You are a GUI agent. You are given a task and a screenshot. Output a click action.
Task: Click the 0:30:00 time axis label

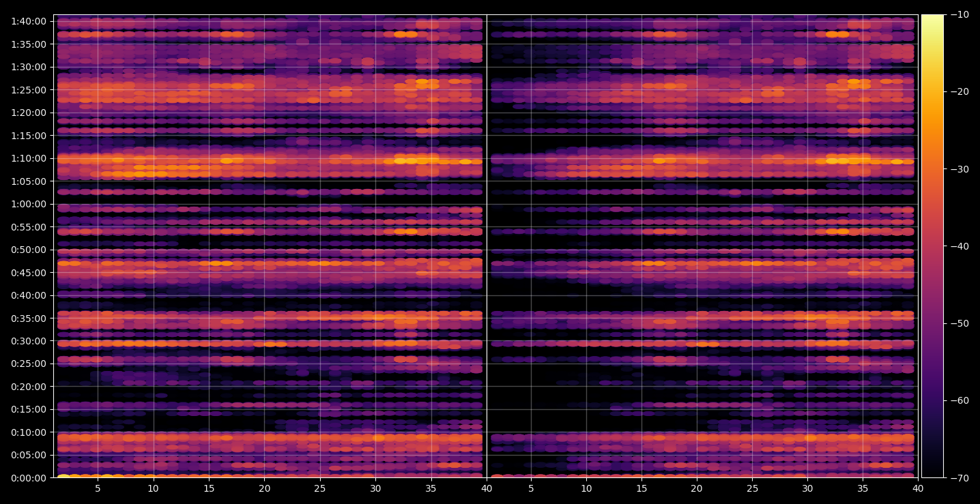pyautogui.click(x=29, y=341)
